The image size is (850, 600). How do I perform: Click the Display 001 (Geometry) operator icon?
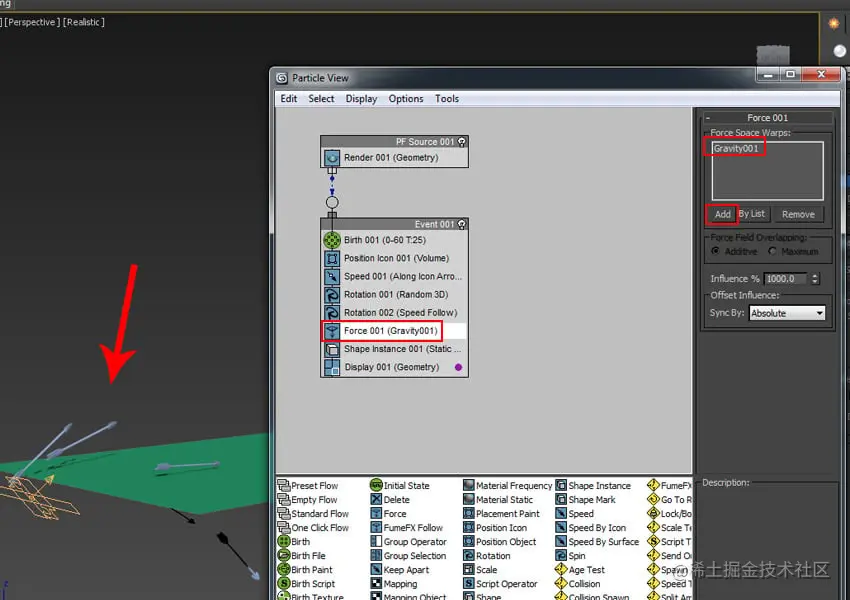[x=332, y=367]
